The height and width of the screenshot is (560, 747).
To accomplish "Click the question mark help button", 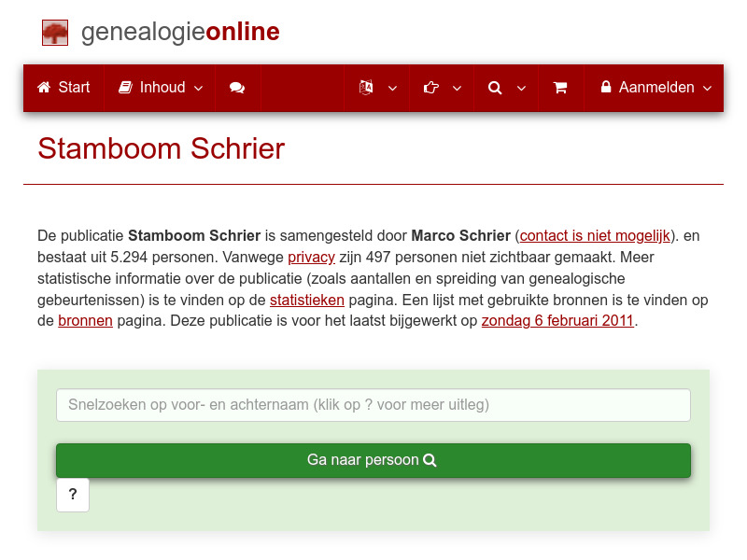I will [x=73, y=495].
